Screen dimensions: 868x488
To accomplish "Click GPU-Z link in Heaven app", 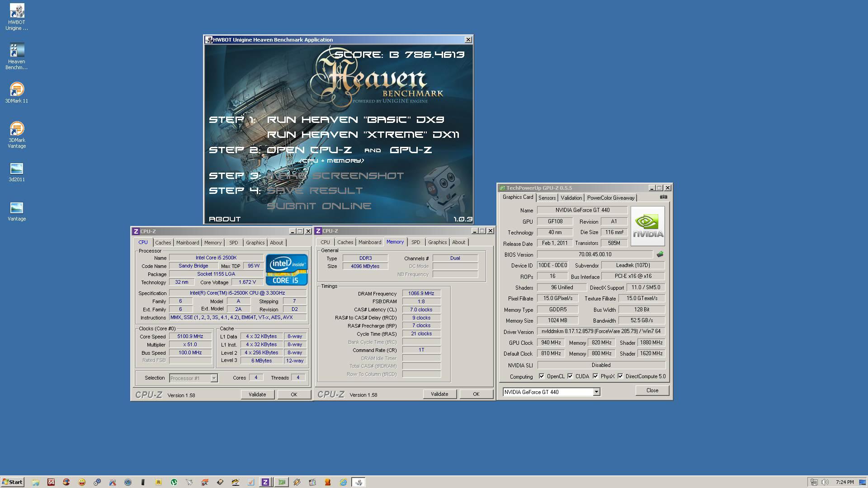I will (410, 150).
